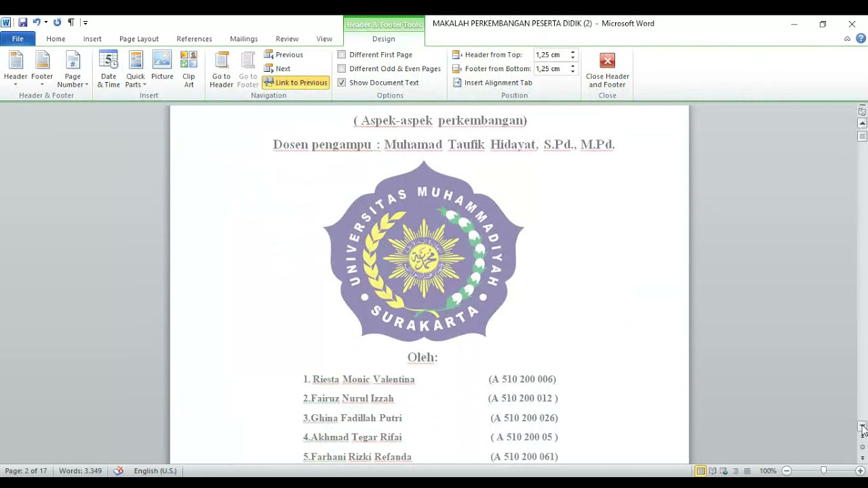
Task: Switch to Web Layout view icon
Action: click(724, 470)
